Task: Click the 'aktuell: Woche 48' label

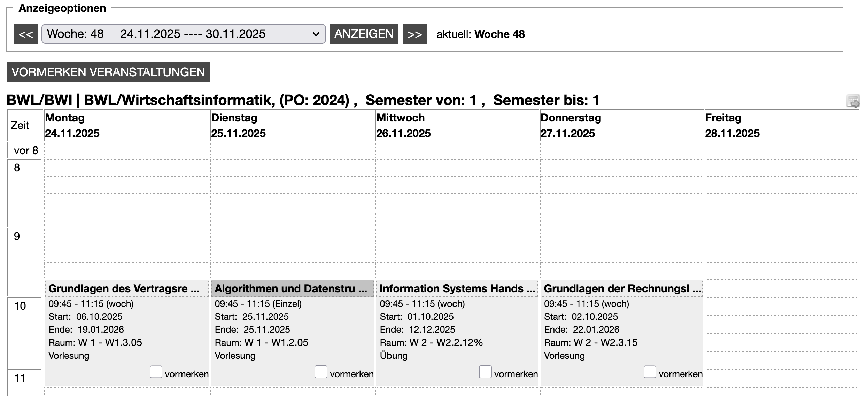Action: point(480,34)
